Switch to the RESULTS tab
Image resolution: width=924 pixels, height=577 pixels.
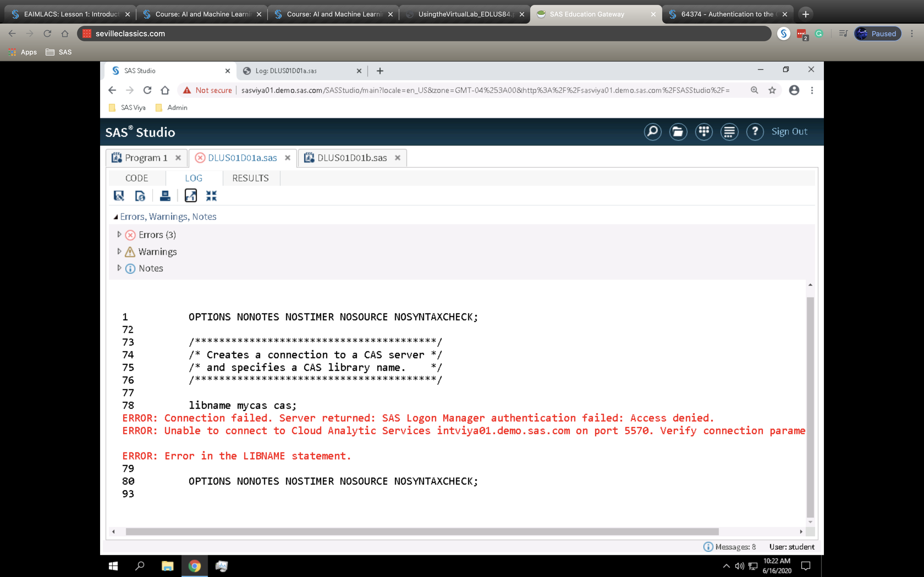(x=251, y=178)
